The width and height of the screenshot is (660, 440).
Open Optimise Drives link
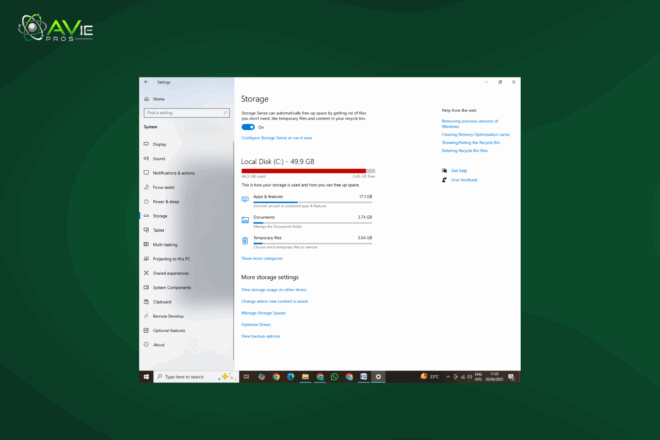[256, 325]
